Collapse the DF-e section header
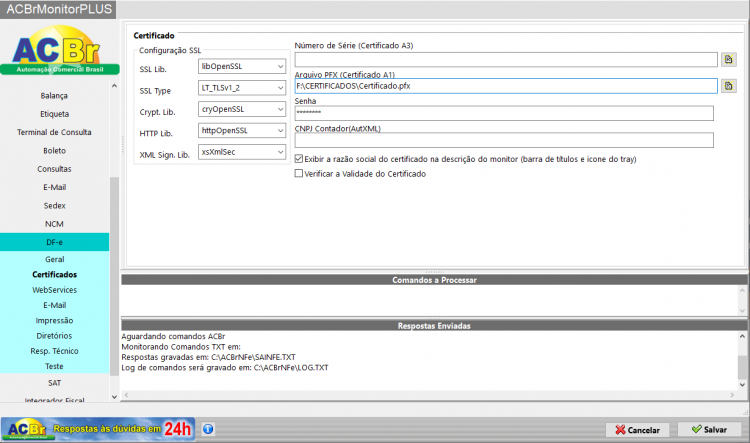This screenshot has height=443, width=750. pos(54,242)
